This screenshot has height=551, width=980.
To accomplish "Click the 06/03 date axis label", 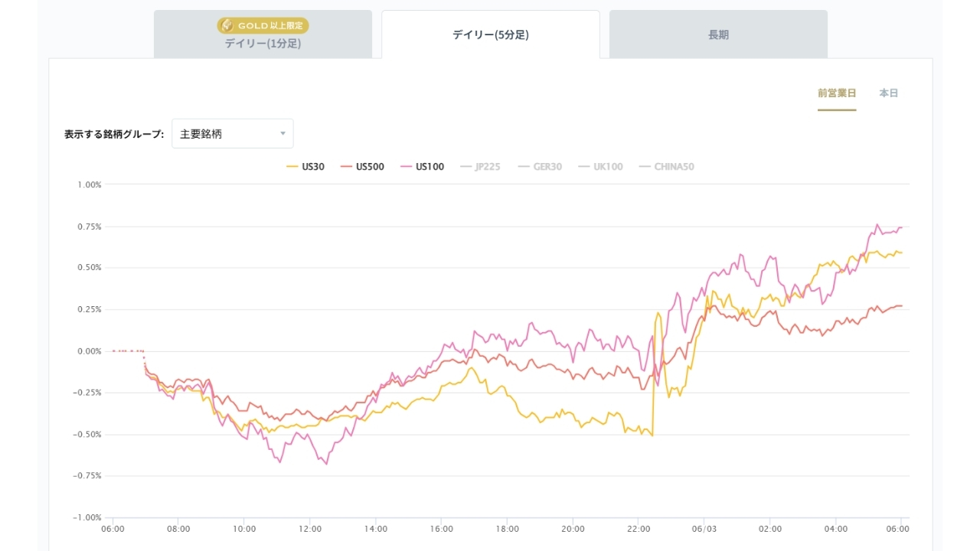I will point(704,529).
